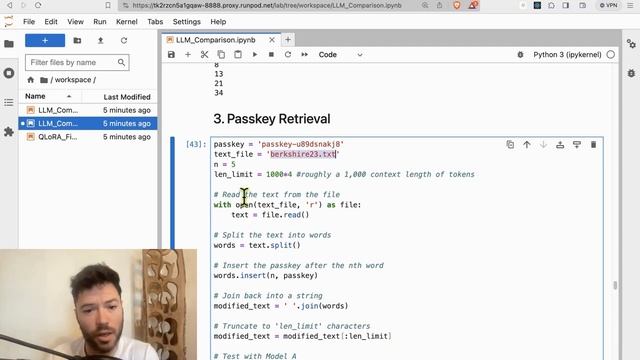Open the Extension Manager puzzle icon
Screen dimensions: 640x360
click(x=9, y=131)
